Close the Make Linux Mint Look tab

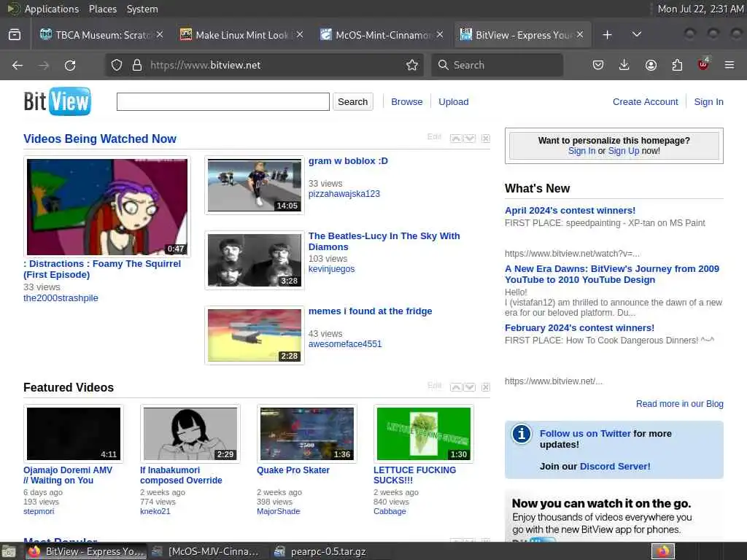pyautogui.click(x=300, y=34)
